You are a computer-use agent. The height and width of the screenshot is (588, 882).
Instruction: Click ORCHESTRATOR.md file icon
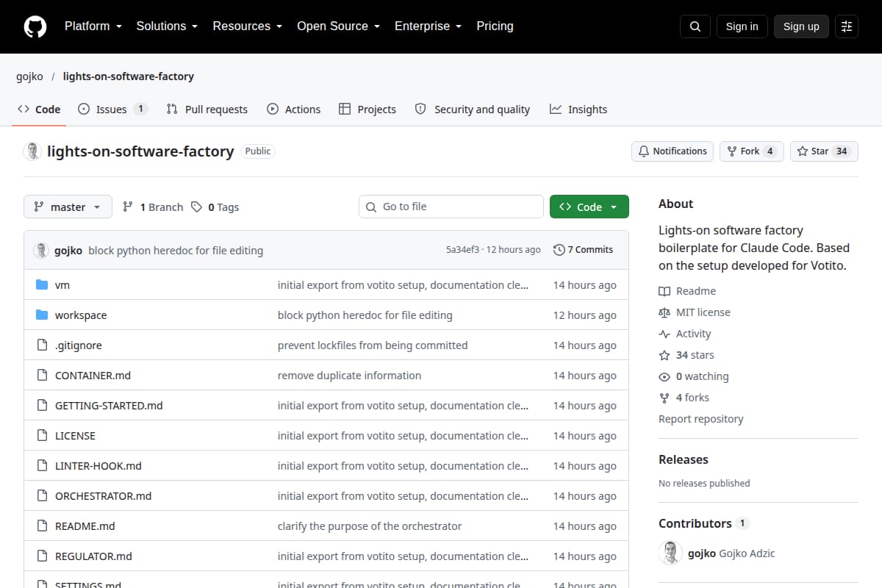[x=42, y=496]
